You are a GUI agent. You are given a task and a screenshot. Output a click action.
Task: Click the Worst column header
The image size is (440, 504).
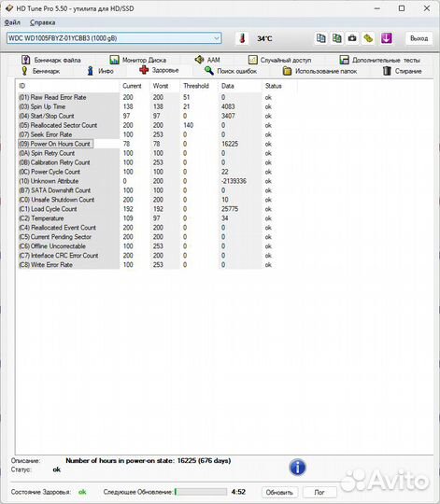coord(164,86)
